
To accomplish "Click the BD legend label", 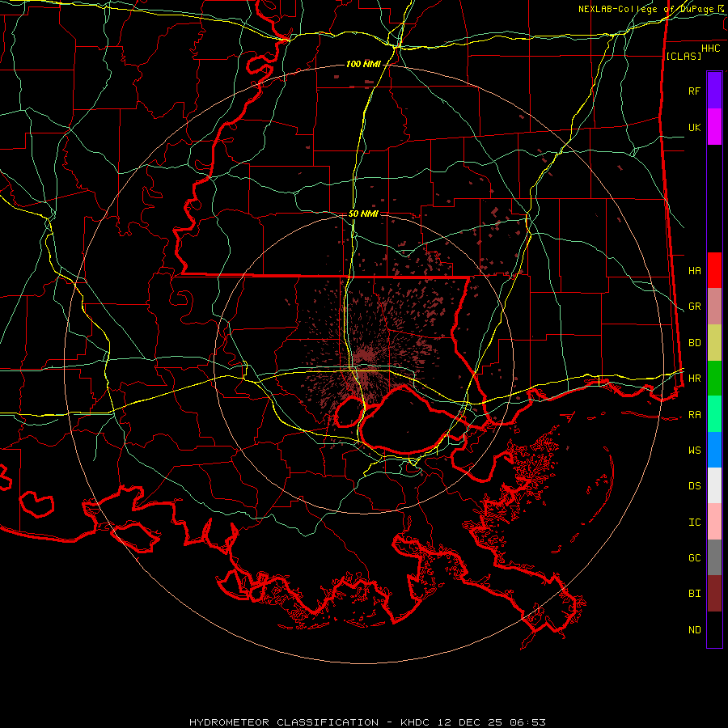I will (x=694, y=343).
